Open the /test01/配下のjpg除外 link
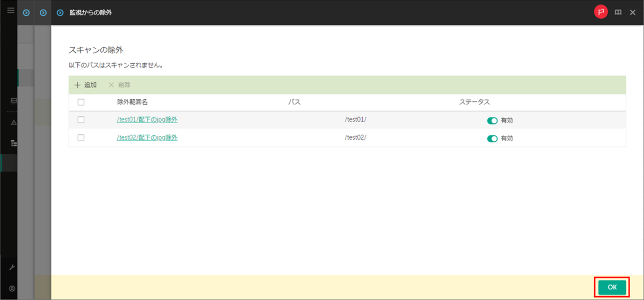This screenshot has width=644, height=300. coord(147,120)
